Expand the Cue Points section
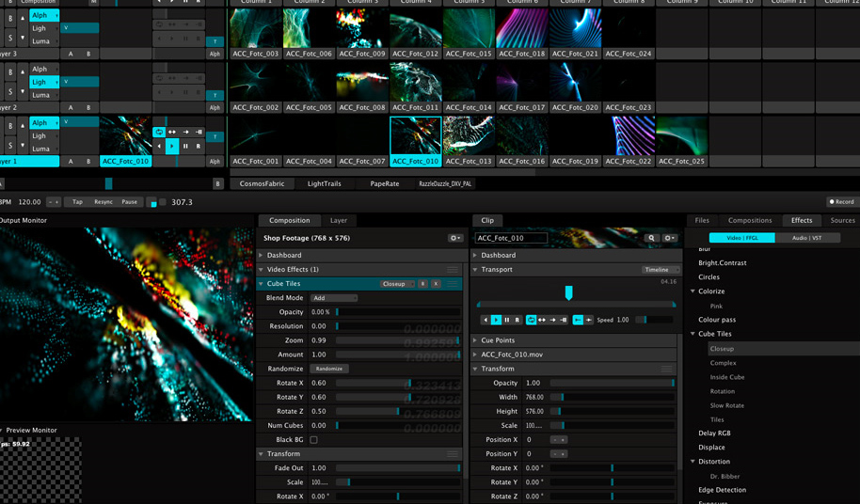Screen dimensions: 860x504 [475, 340]
